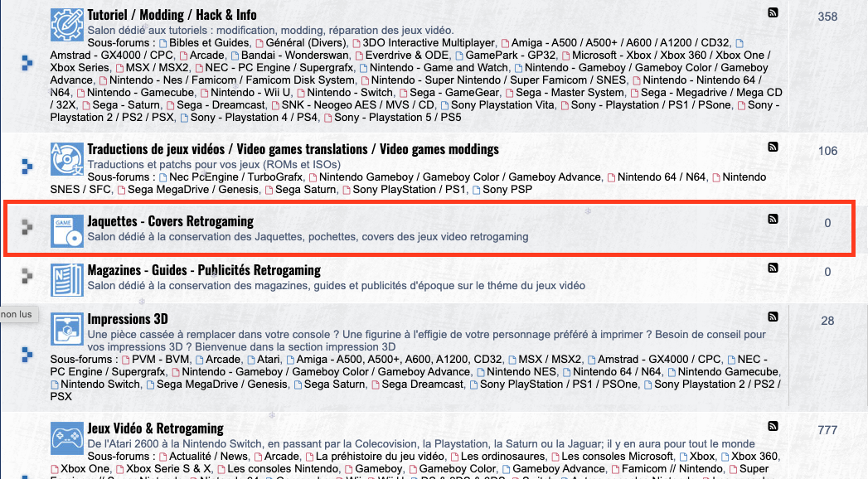This screenshot has height=479, width=868.
Task: Click the 777 count for Jeux Vidéo & Retrogaming
Action: pos(827,430)
